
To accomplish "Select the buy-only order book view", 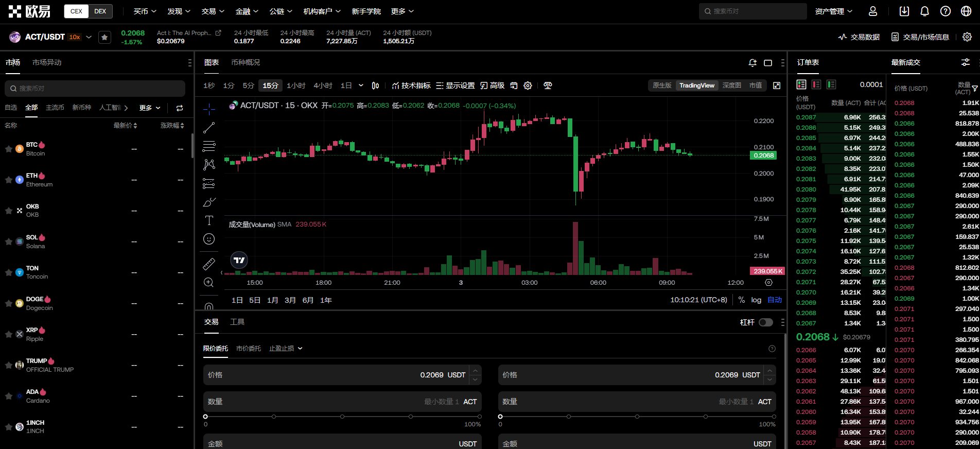I will [831, 84].
